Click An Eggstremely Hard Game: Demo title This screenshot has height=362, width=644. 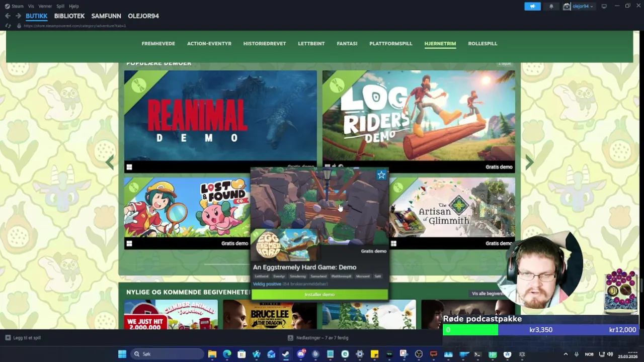(304, 267)
